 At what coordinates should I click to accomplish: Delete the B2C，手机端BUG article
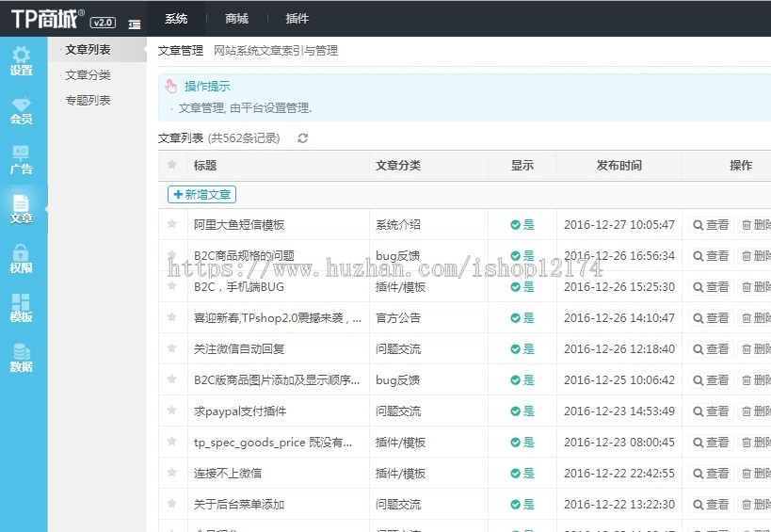[755, 286]
